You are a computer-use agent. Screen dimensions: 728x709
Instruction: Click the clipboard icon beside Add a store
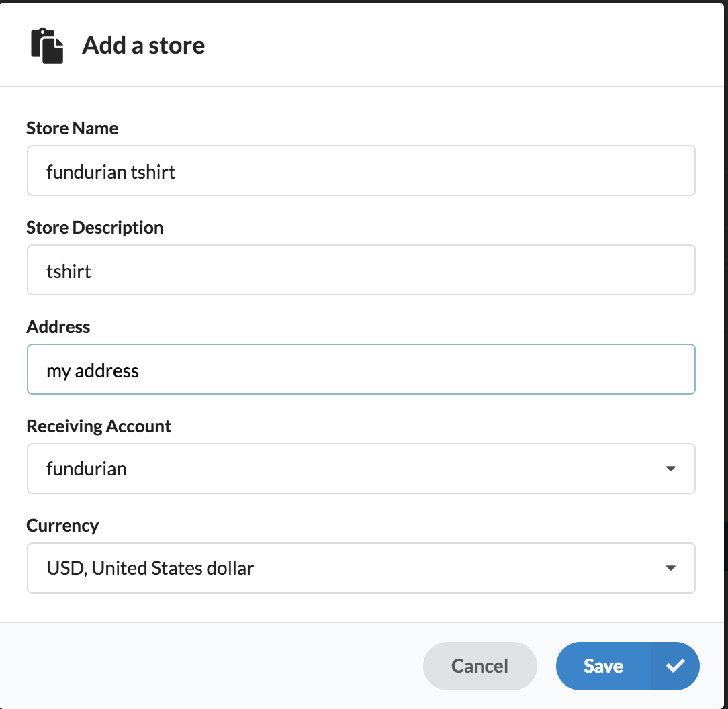[47, 46]
